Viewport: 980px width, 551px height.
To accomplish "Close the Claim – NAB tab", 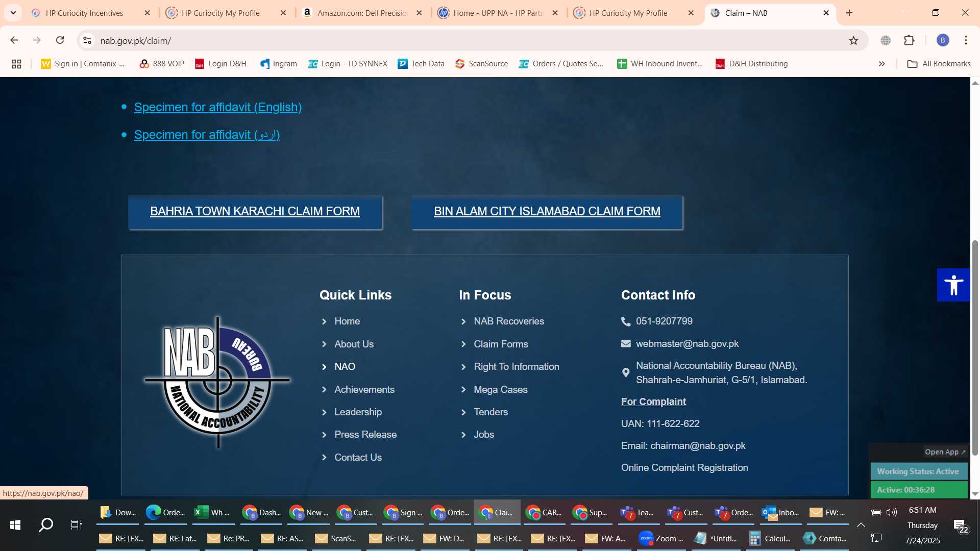I will pyautogui.click(x=826, y=13).
